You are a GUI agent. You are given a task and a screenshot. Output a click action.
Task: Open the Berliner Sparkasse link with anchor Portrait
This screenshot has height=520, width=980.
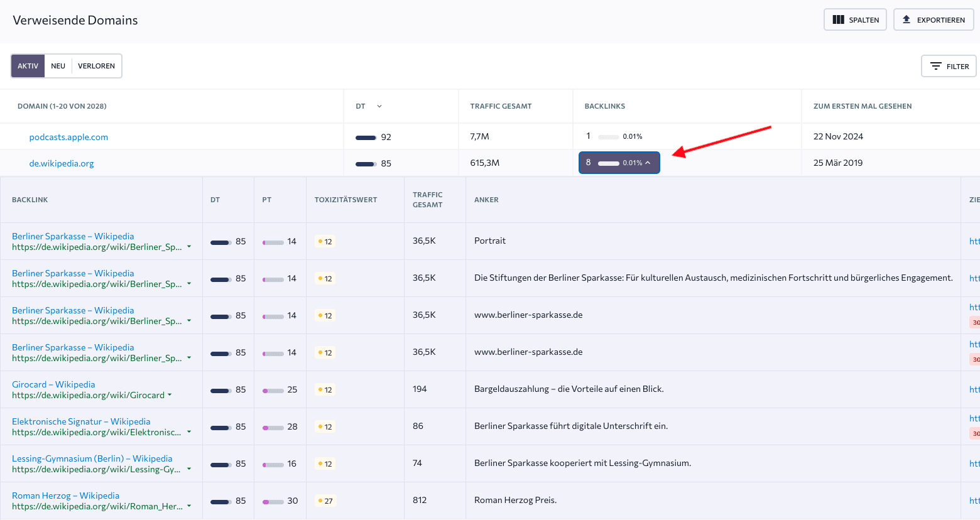(73, 236)
